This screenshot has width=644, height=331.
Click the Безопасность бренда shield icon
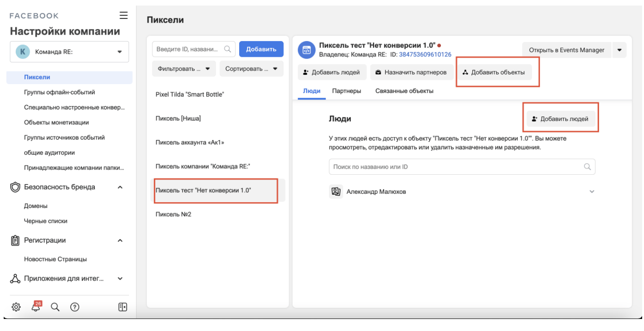15,187
